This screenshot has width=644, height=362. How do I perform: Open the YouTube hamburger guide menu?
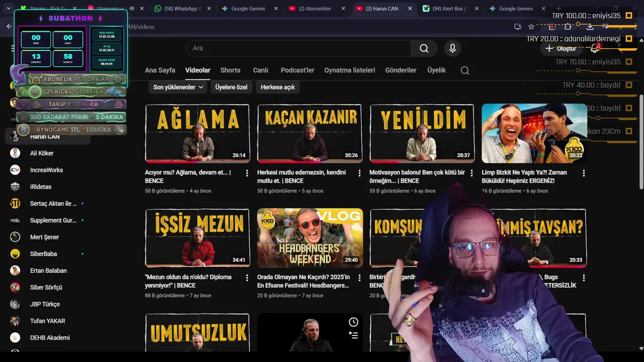coord(13,48)
